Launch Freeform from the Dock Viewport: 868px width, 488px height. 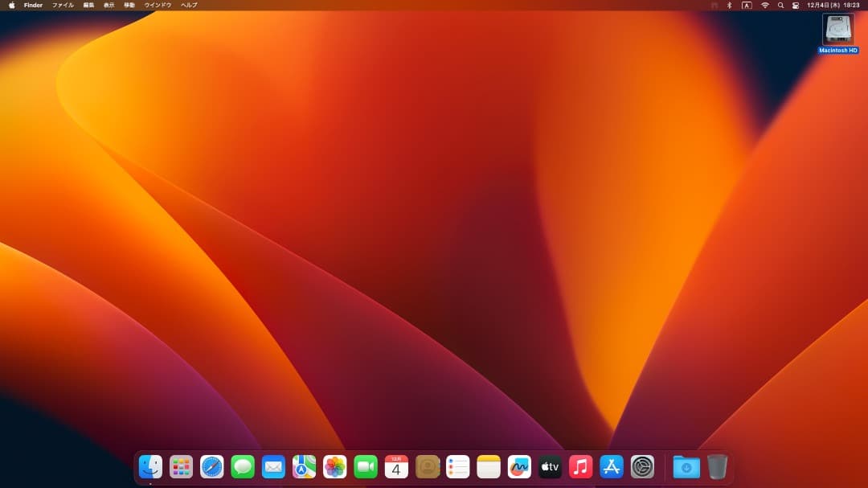click(519, 466)
